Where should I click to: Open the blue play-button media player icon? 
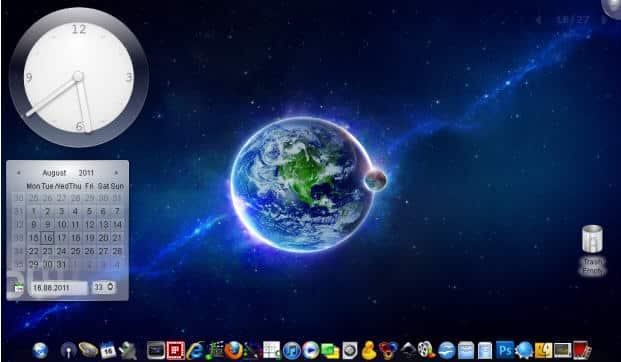[310, 351]
